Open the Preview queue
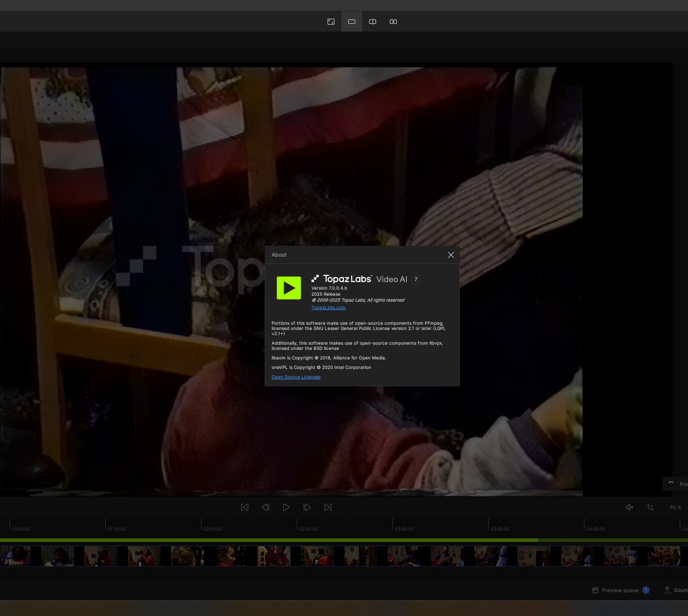The height and width of the screenshot is (616, 688). coord(621,590)
